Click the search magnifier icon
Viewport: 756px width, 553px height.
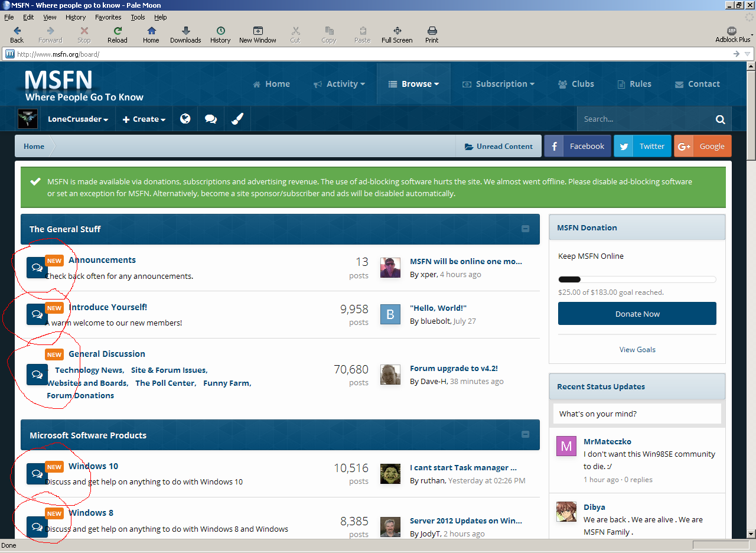click(720, 119)
